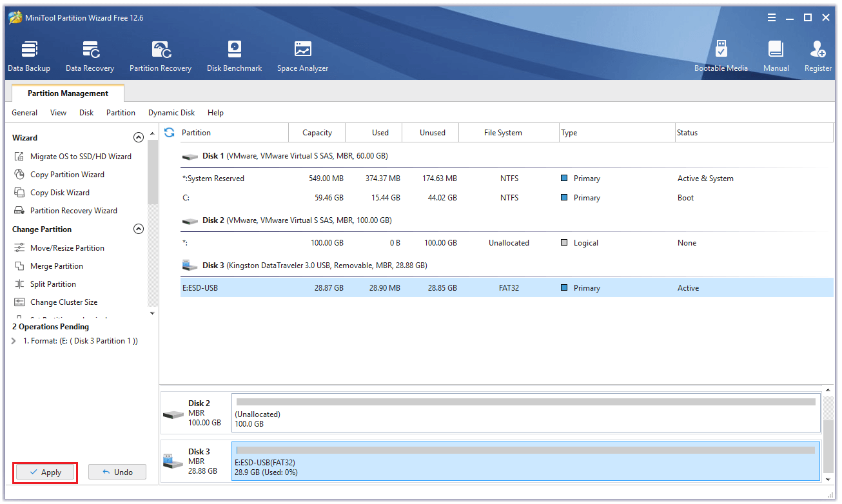Open the hamburger menu in the title bar

[x=772, y=18]
